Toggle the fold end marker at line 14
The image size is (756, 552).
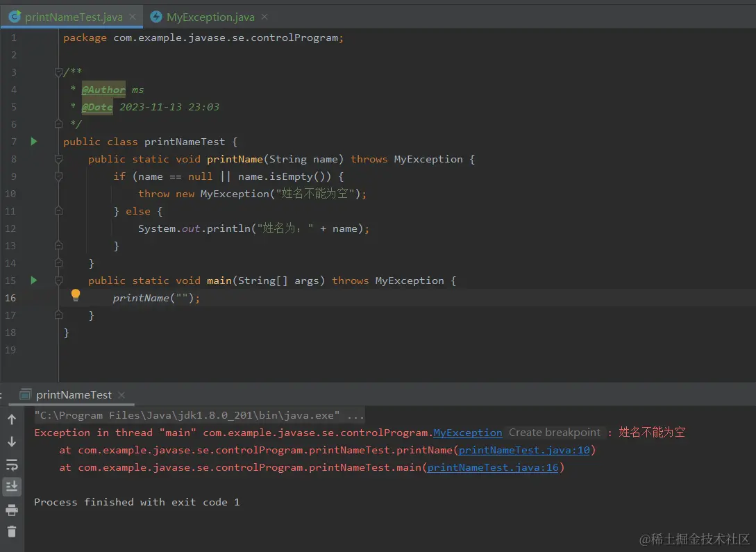tap(58, 262)
